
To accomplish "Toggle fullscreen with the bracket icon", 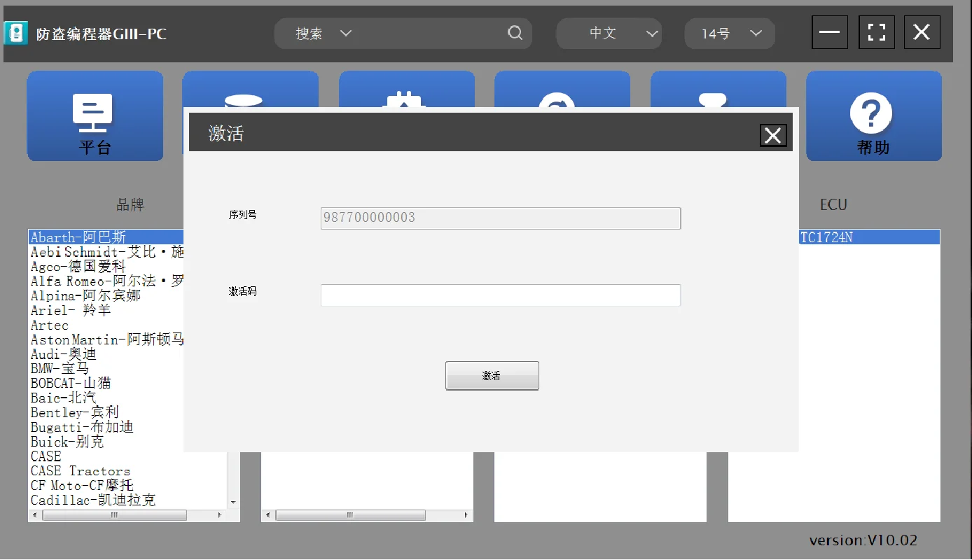I will tap(876, 32).
